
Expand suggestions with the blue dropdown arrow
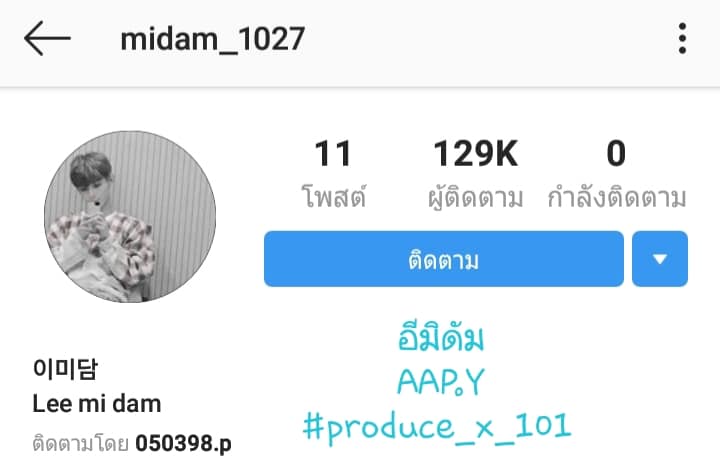pyautogui.click(x=660, y=259)
